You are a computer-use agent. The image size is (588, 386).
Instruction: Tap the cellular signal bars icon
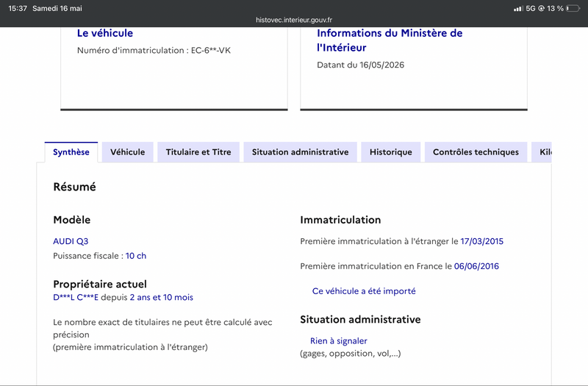click(518, 8)
